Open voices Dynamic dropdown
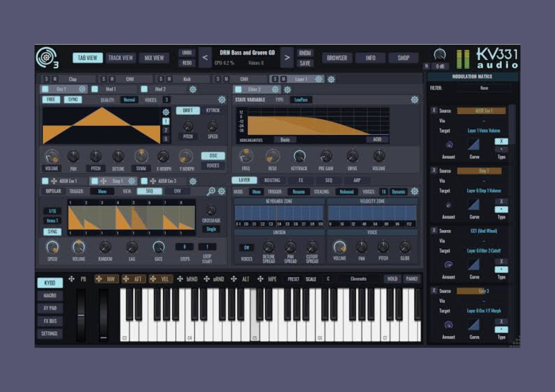This screenshot has height=392, width=555. tap(398, 192)
